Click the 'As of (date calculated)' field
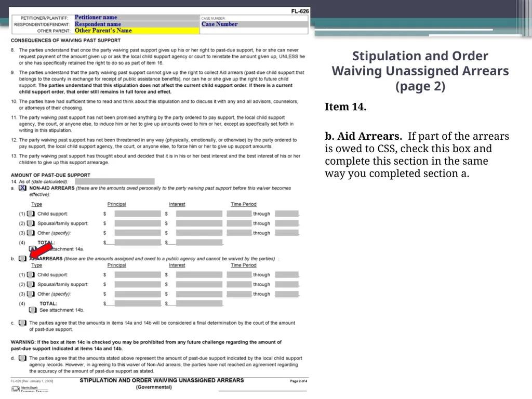The width and height of the screenshot is (532, 399). 115,181
